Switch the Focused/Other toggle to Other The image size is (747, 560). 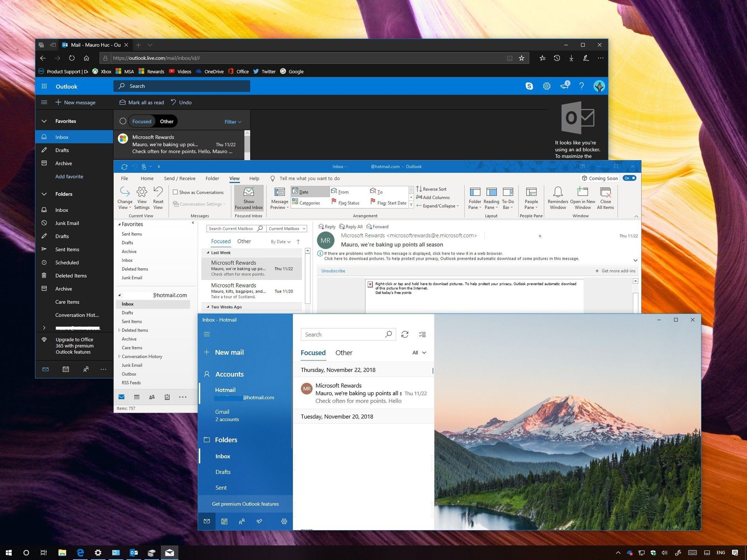(x=166, y=121)
